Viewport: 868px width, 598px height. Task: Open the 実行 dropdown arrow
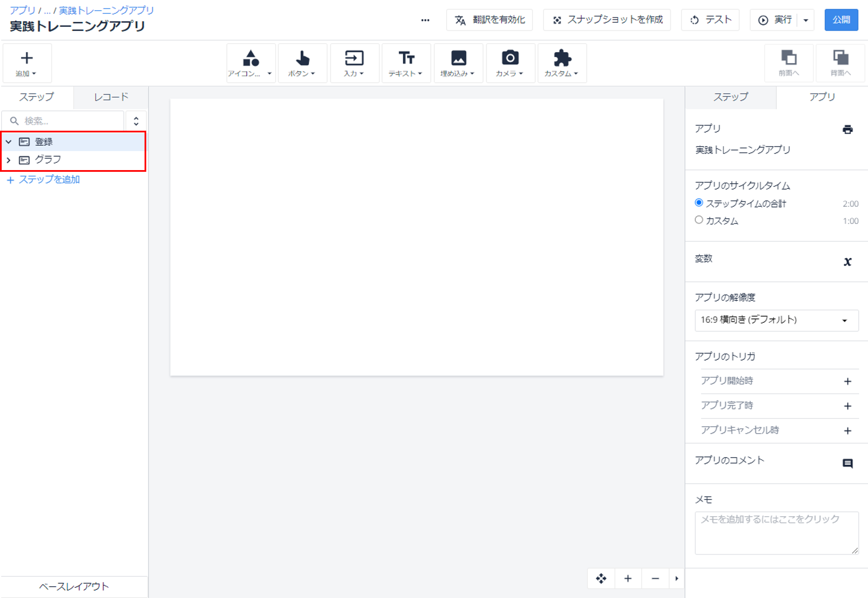click(x=806, y=20)
